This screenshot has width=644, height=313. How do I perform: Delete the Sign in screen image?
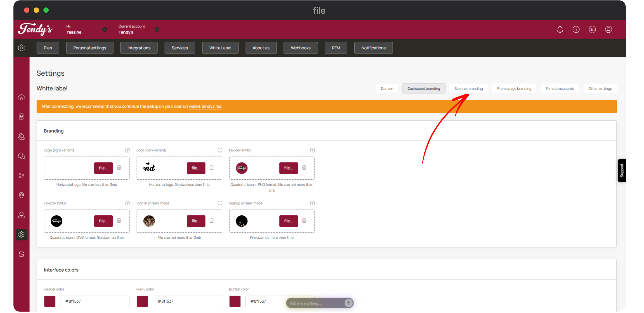(212, 221)
